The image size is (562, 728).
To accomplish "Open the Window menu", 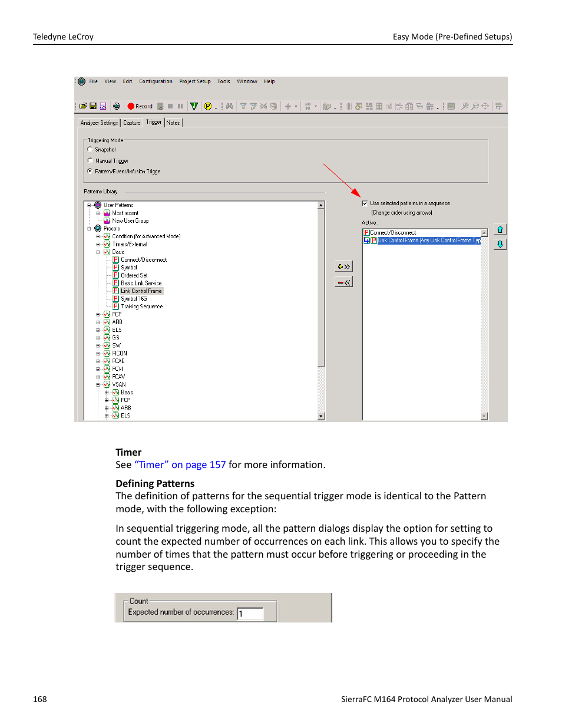I will 247,81.
